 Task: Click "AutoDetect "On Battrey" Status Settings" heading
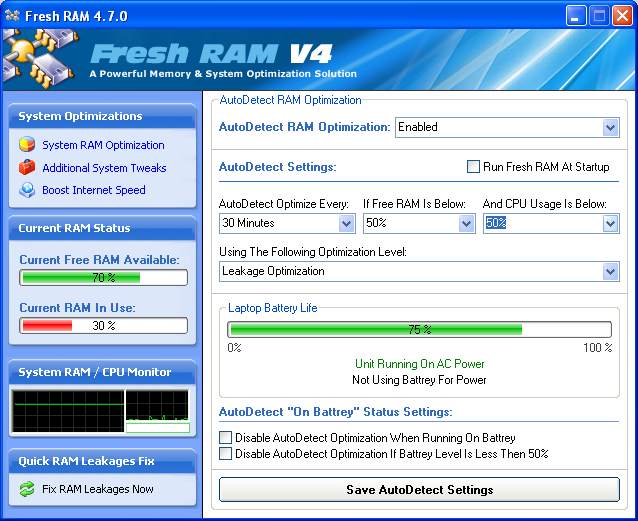coord(336,412)
